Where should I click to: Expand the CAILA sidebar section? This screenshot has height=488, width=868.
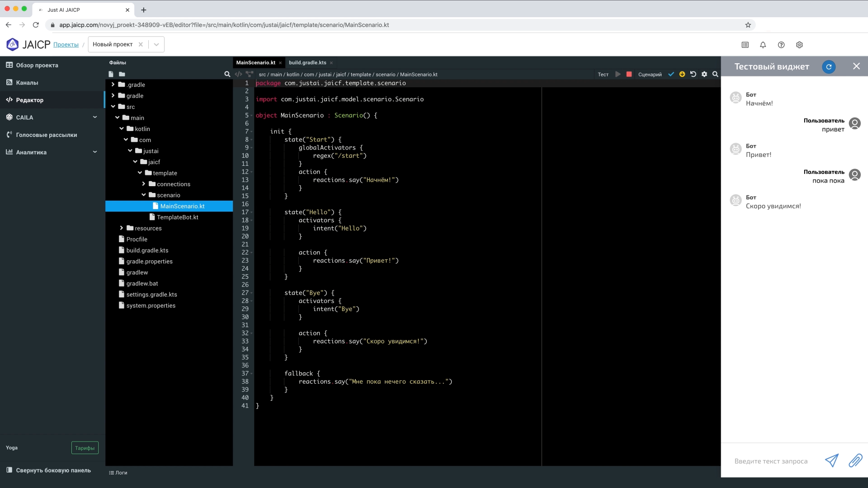tap(95, 117)
